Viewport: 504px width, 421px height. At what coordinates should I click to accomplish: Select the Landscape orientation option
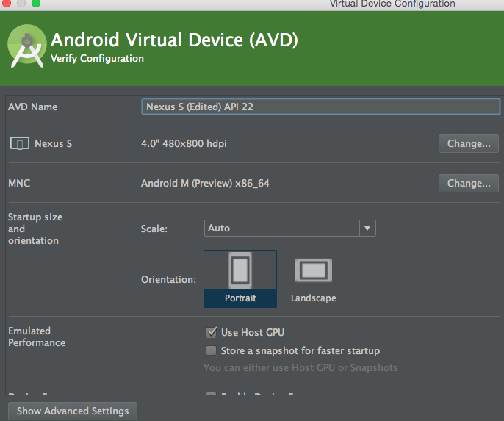click(314, 280)
